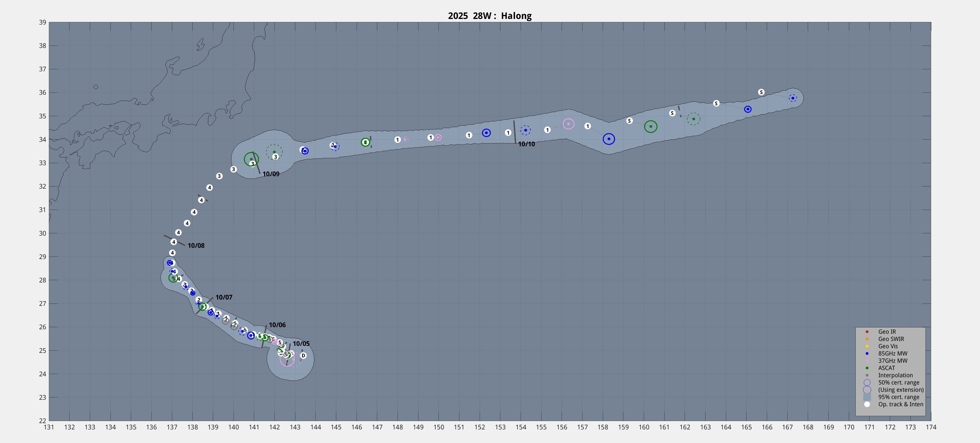980x443 pixels.
Task: Click the 37GHz MW pink legend dot
Action: pyautogui.click(x=867, y=360)
